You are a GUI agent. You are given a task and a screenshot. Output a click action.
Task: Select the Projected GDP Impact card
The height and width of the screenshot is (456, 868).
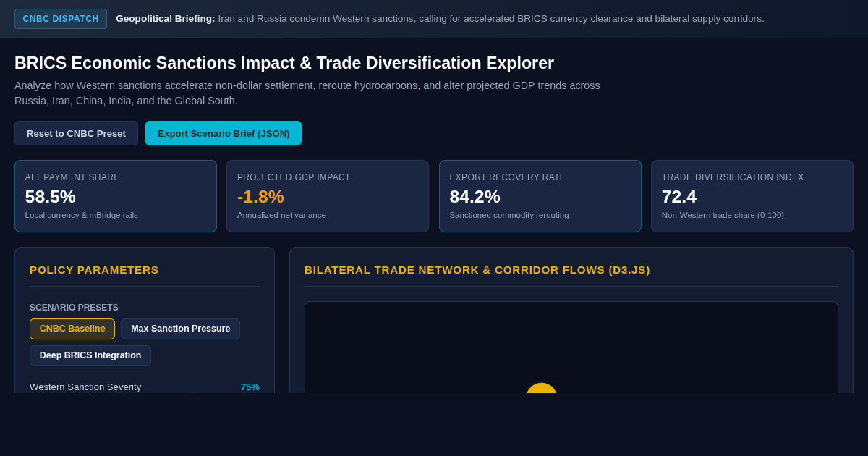click(x=328, y=196)
